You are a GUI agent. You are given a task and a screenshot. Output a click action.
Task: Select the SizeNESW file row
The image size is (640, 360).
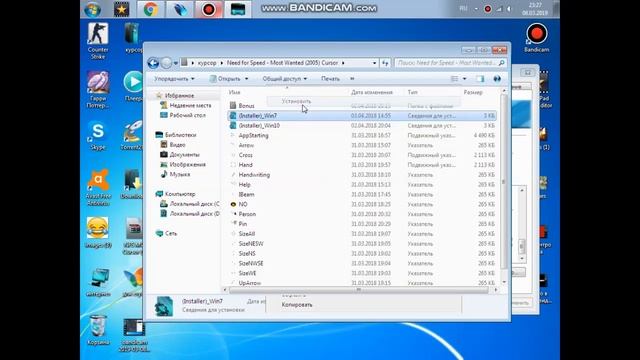362,244
